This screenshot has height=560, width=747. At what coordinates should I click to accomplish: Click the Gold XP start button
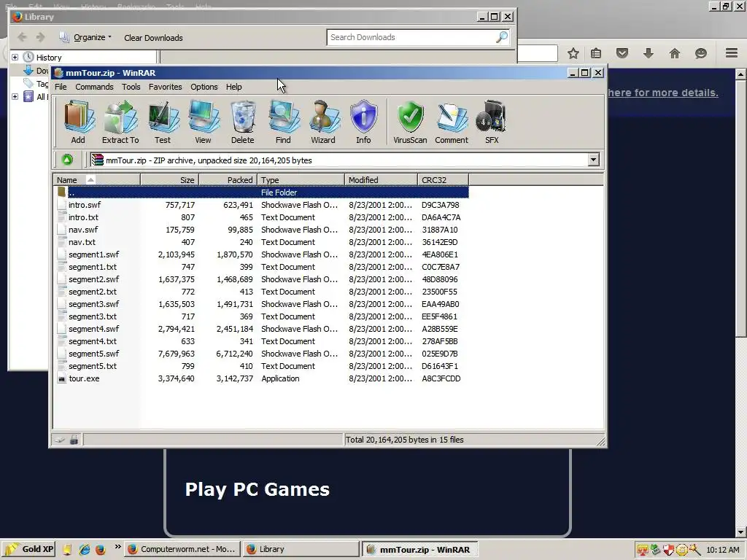click(x=28, y=549)
